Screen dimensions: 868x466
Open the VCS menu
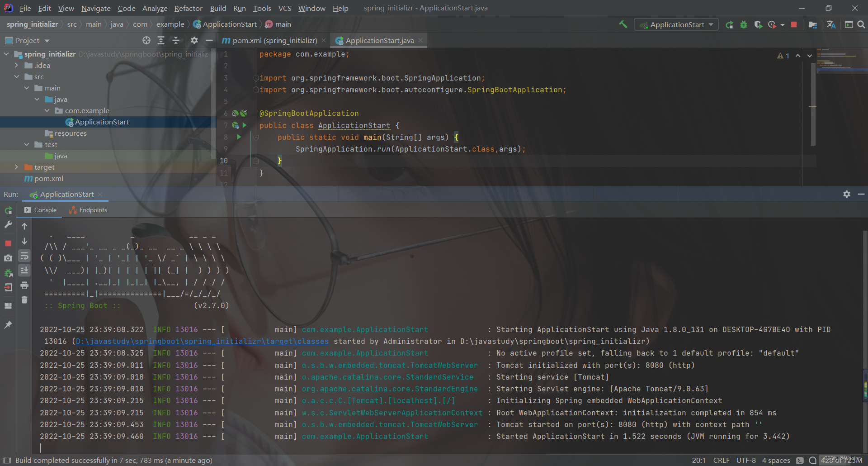[x=284, y=8]
